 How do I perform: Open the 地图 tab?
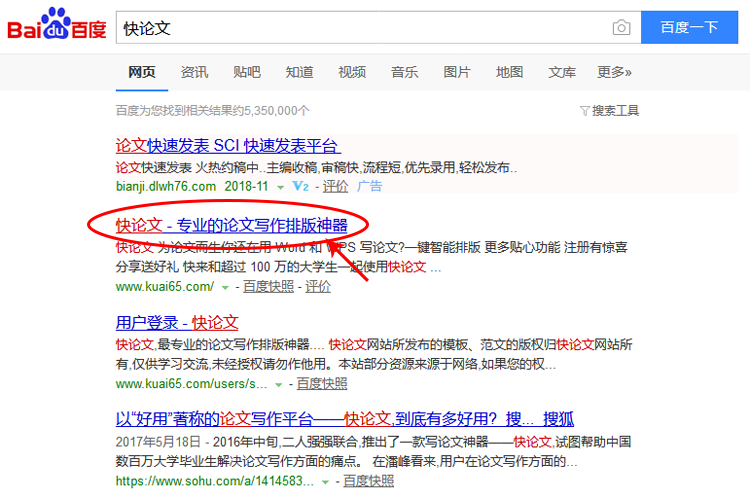click(509, 72)
